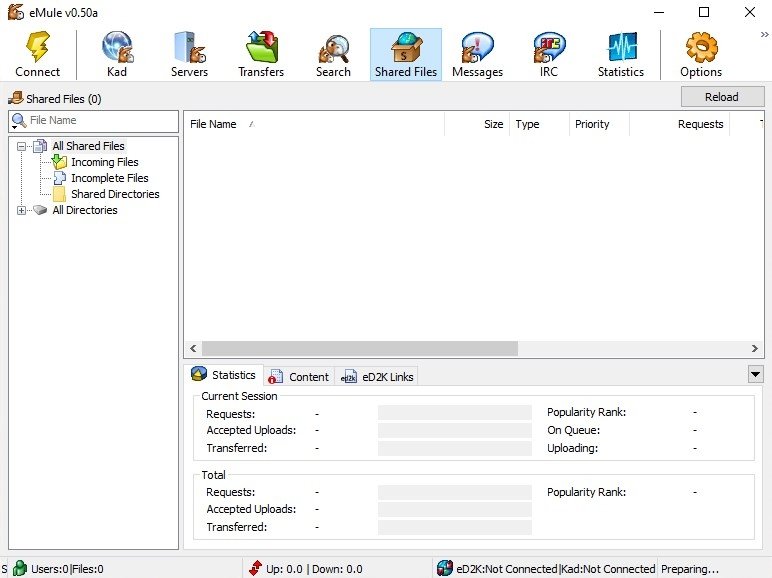
Task: Open the Transfers window
Action: 261,54
